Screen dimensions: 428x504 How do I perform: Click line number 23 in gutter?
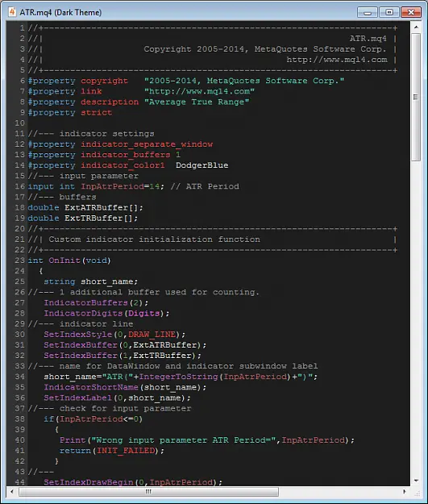19,260
